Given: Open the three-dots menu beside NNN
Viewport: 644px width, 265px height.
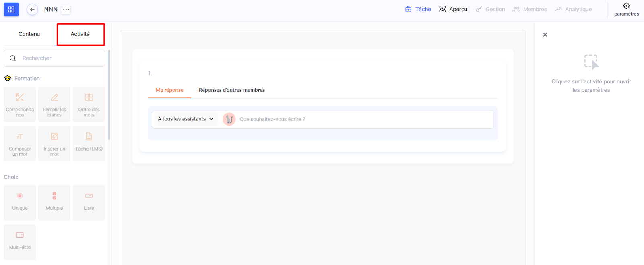Looking at the screenshot, I should (x=66, y=10).
